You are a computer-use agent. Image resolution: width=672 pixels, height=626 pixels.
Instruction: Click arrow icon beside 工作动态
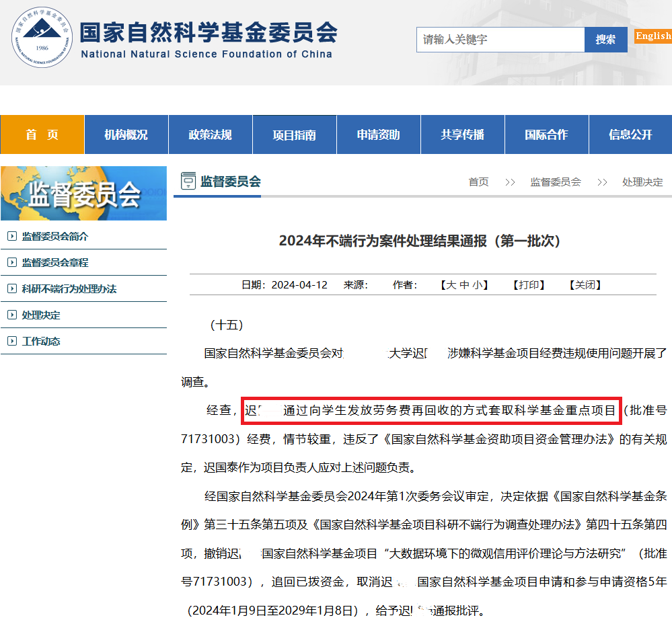pyautogui.click(x=11, y=342)
